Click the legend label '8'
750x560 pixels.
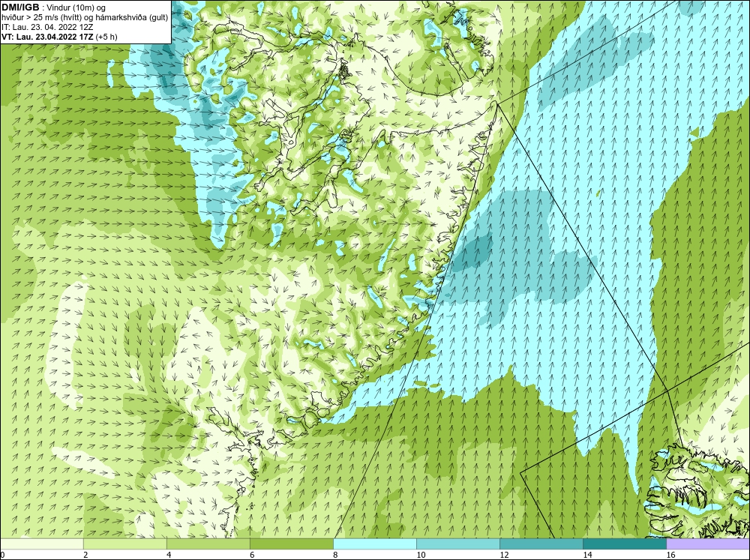pyautogui.click(x=335, y=555)
